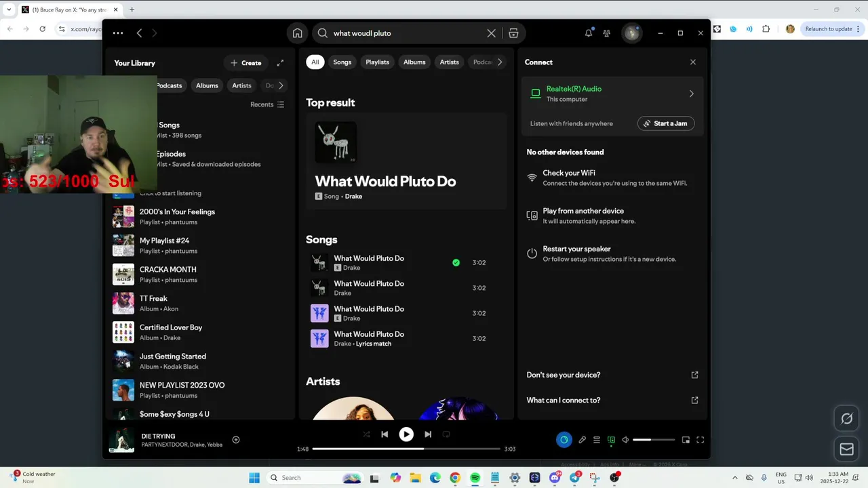Open the Now Playing view button
Image resolution: width=868 pixels, height=488 pixels.
[x=564, y=440]
